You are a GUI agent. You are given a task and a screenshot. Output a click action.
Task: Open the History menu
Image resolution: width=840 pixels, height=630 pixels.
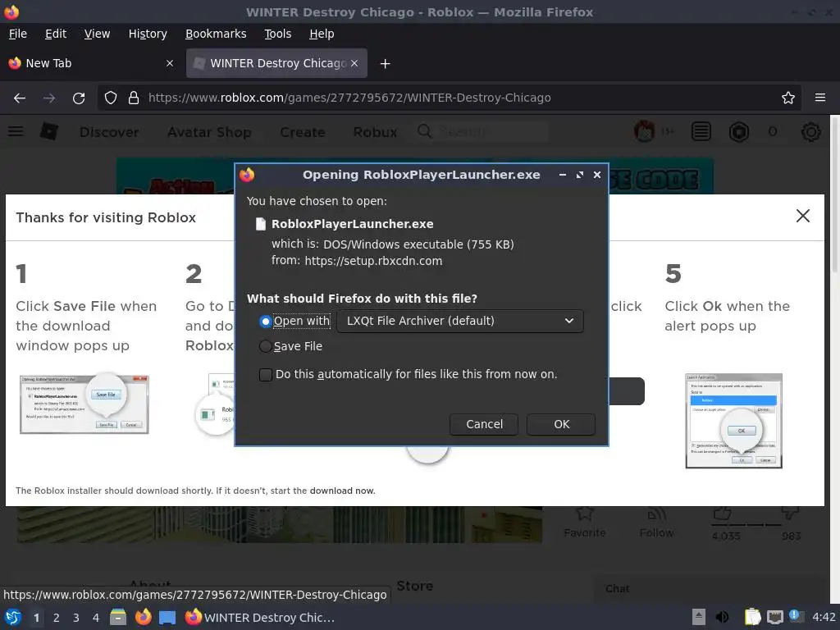[x=148, y=34]
